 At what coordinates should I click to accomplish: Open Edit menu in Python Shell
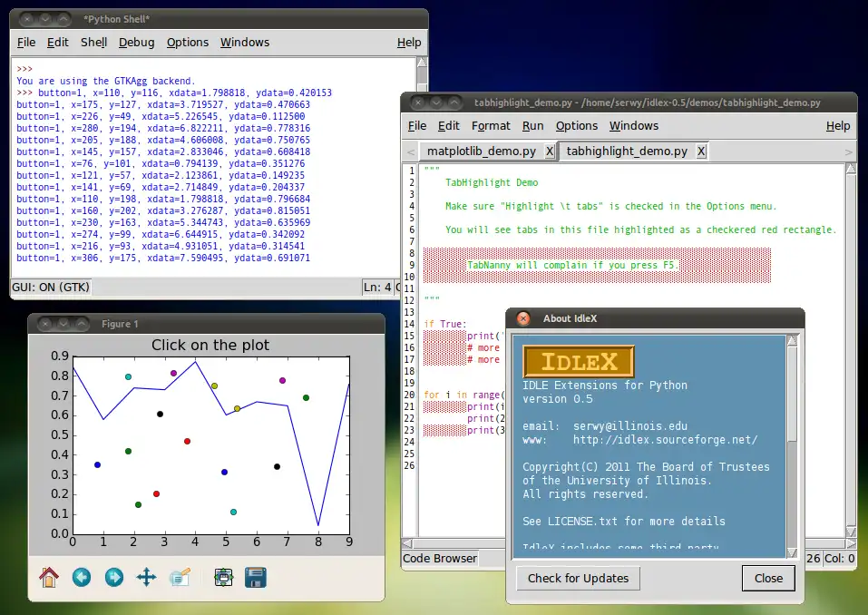[57, 42]
